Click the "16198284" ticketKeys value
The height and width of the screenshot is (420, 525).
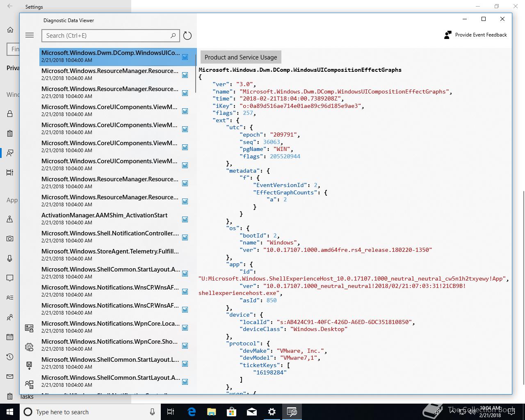pyautogui.click(x=270, y=372)
